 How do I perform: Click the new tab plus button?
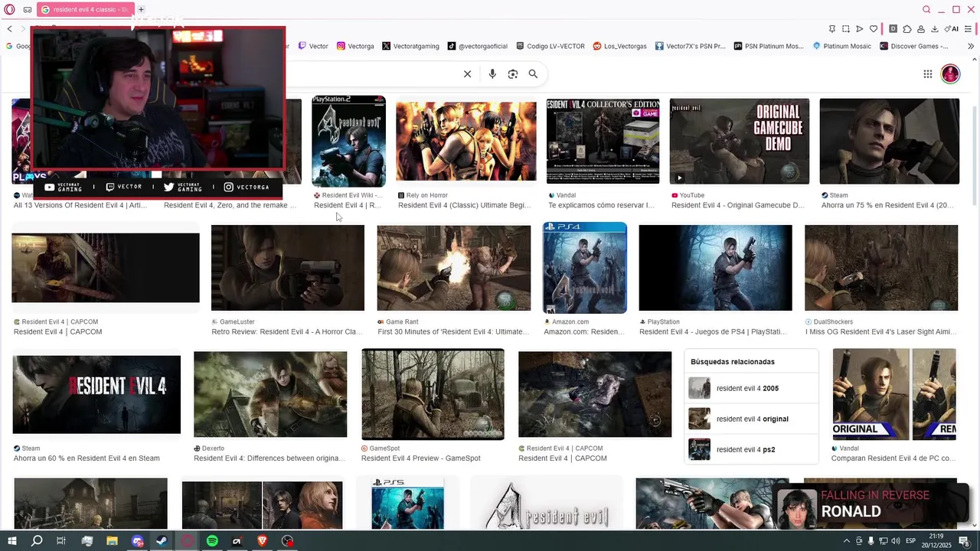tap(141, 9)
